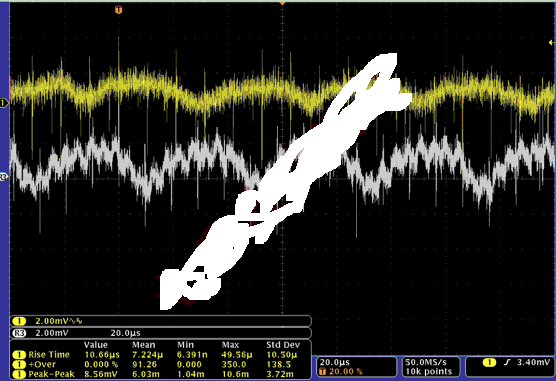
Task: Click the Rise Time channel 1 badge
Action: click(19, 355)
